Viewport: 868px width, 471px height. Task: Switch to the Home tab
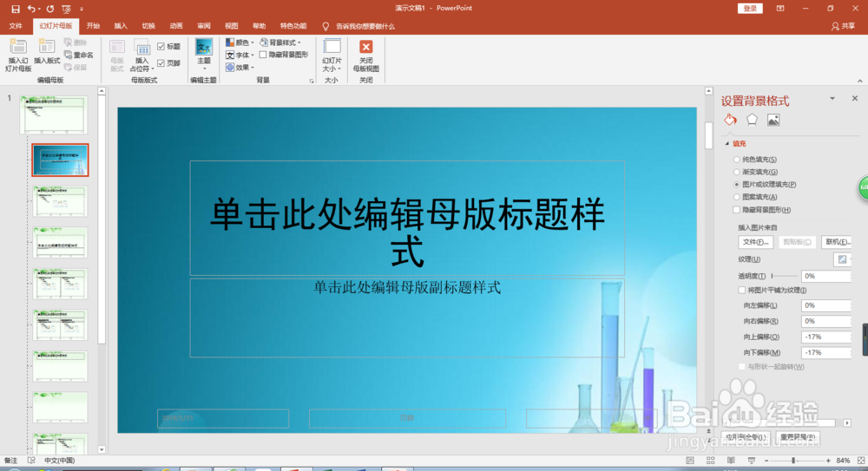[x=93, y=26]
